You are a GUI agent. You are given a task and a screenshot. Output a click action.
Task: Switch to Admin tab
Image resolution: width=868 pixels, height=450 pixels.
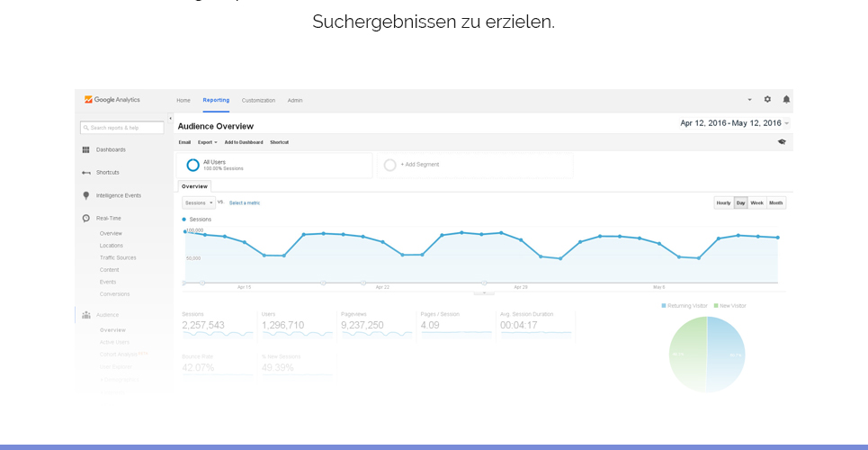295,100
